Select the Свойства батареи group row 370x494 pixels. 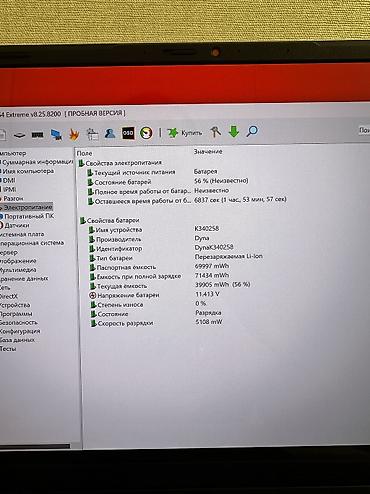pos(109,220)
